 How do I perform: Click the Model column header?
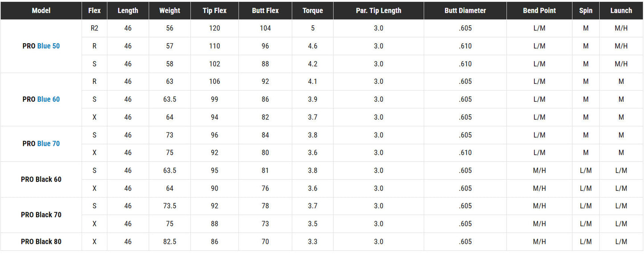[x=41, y=10]
